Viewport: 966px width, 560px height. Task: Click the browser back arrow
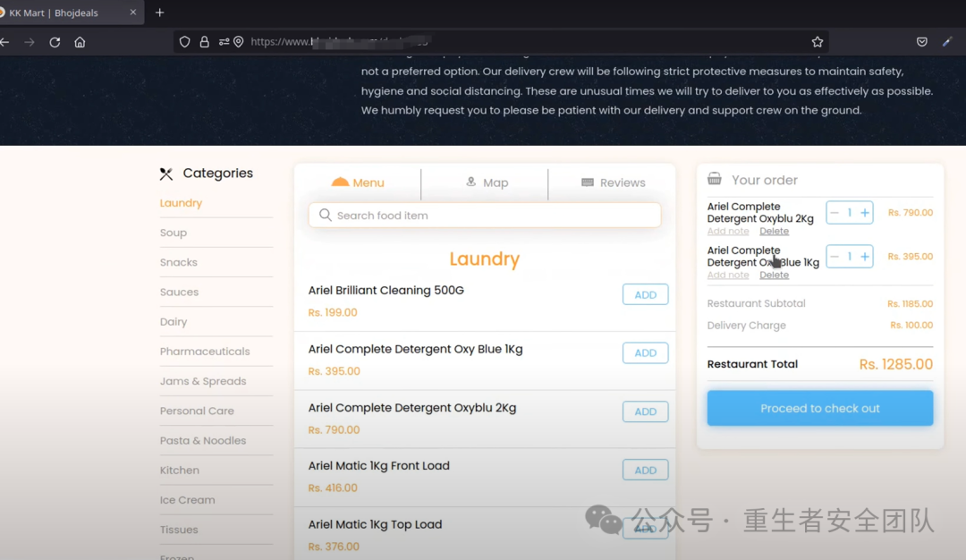click(5, 42)
